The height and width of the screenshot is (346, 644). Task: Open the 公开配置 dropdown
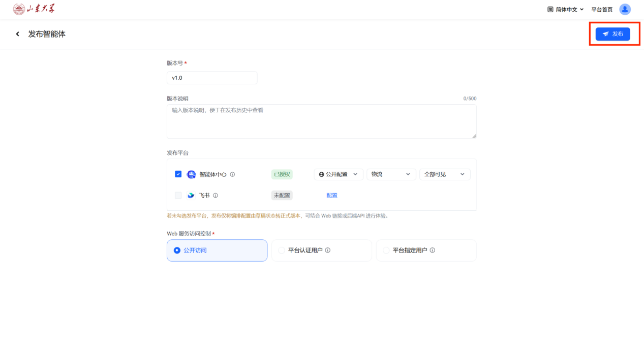pyautogui.click(x=339, y=174)
